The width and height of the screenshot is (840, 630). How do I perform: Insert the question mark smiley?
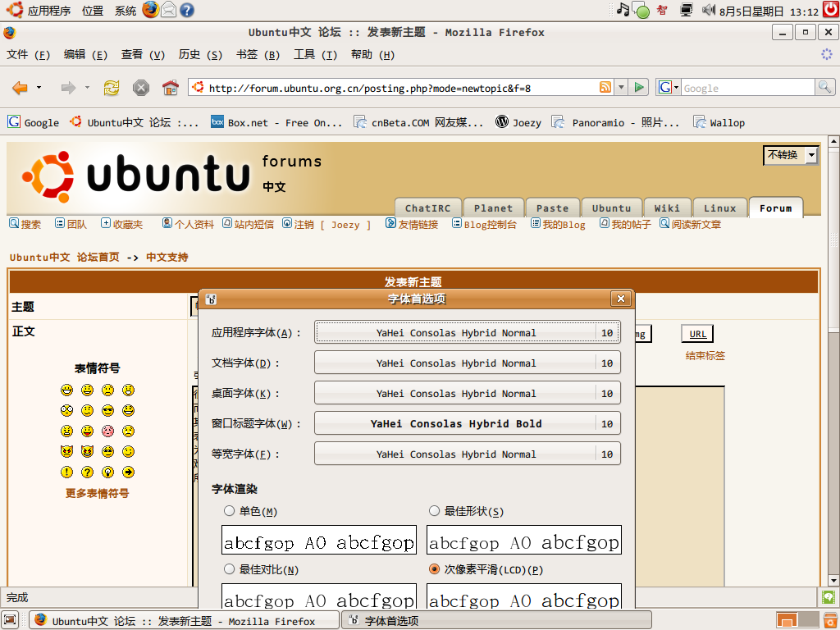coord(87,472)
